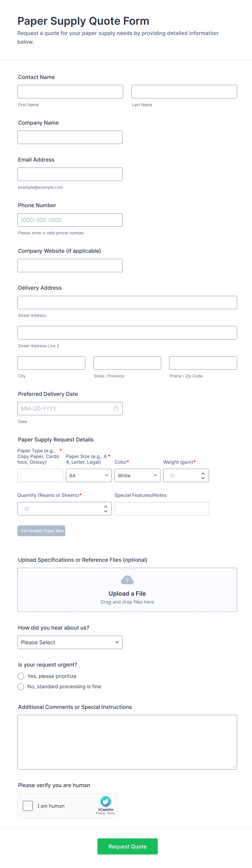Open the Paper Size dropdown
Screen dimensions: 252x868
(89, 475)
